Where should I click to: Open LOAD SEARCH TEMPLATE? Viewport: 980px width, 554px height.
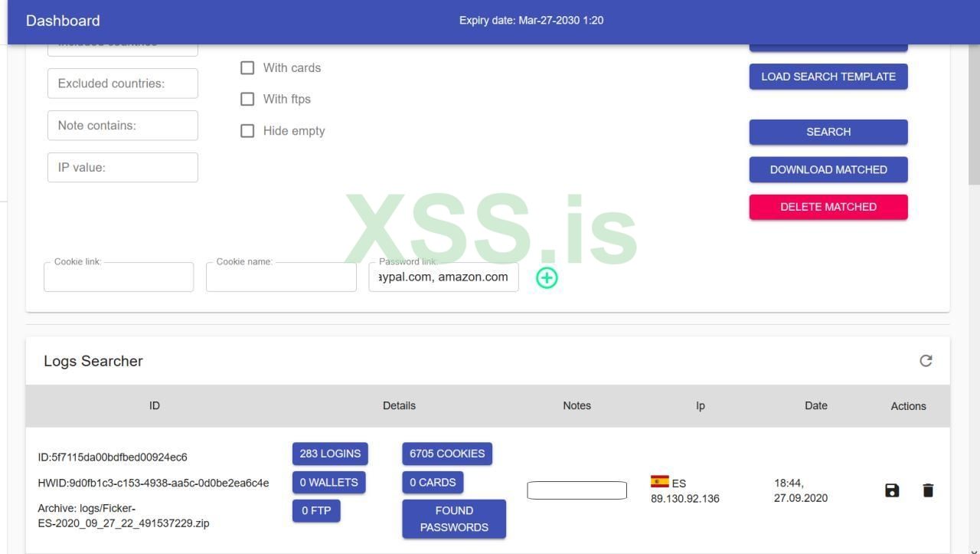[828, 77]
